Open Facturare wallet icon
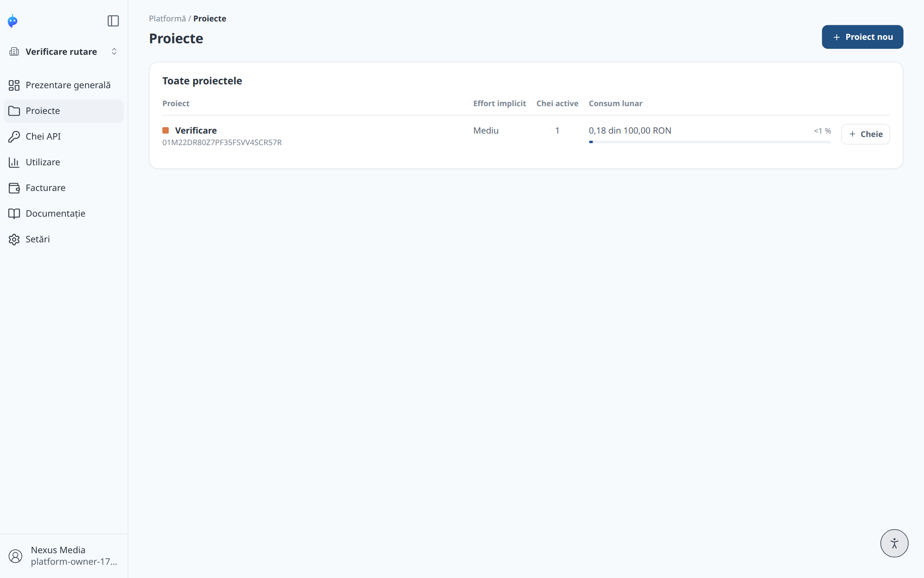 (14, 188)
